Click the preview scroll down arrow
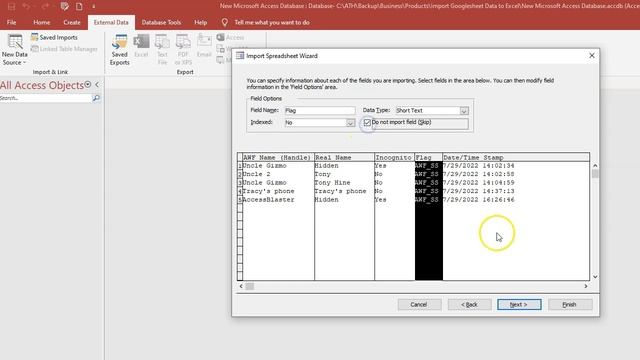 (595, 277)
